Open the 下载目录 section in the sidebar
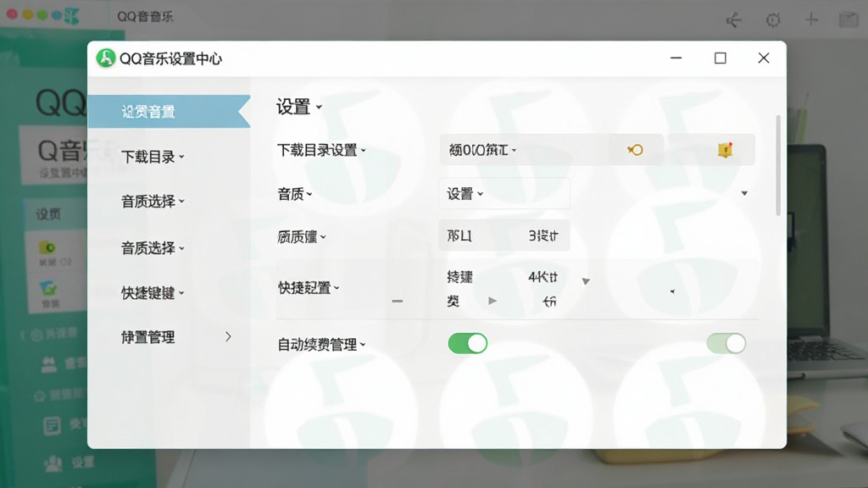The image size is (868, 488). coord(153,157)
